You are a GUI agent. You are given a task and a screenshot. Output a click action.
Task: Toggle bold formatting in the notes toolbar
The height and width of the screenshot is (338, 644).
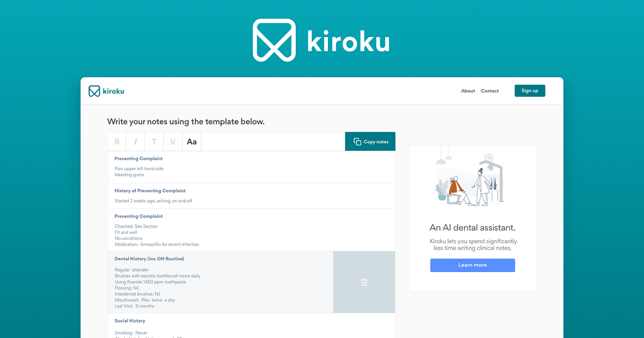(117, 141)
